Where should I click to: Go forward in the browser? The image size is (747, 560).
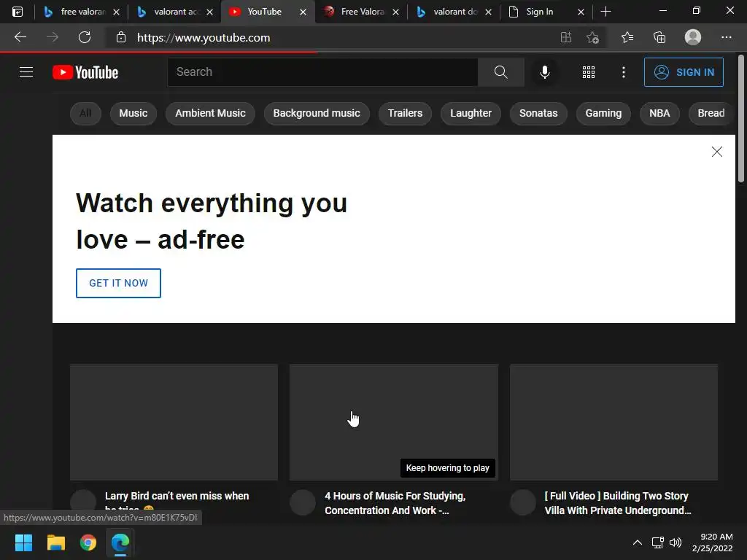click(53, 37)
